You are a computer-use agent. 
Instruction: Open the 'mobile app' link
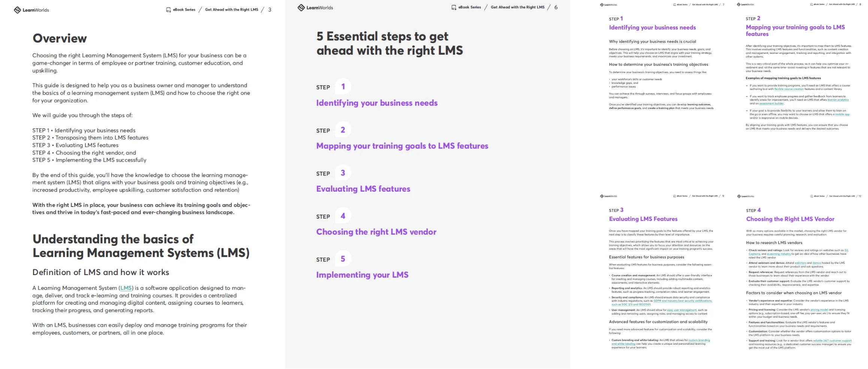point(842,115)
